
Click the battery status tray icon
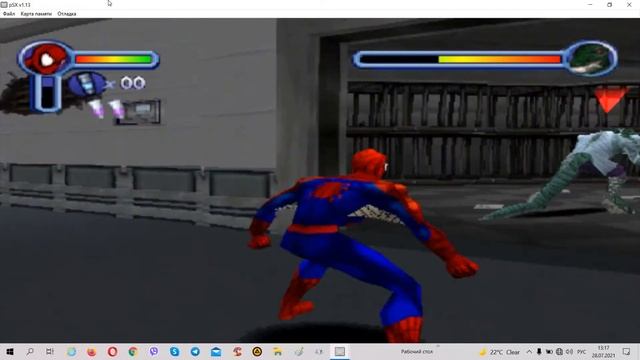point(549,352)
